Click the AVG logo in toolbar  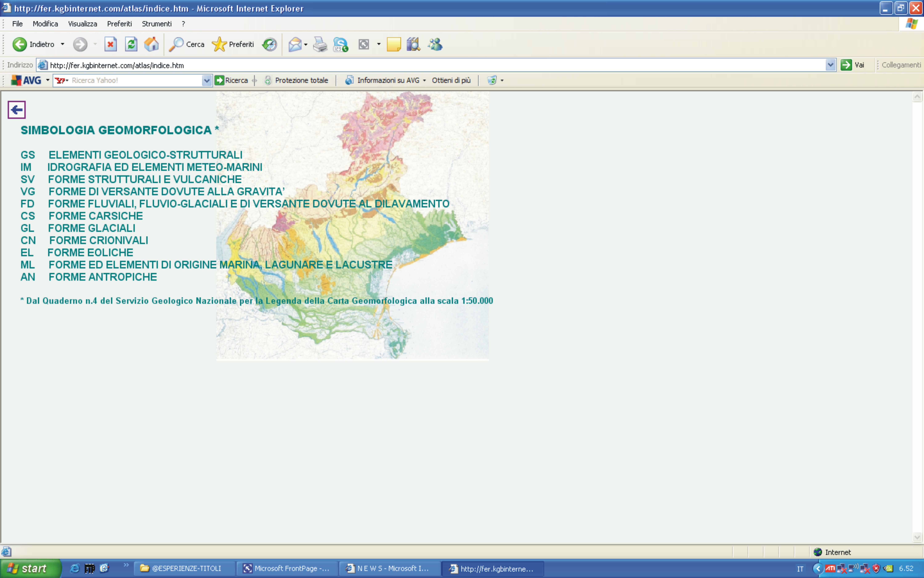pos(26,80)
